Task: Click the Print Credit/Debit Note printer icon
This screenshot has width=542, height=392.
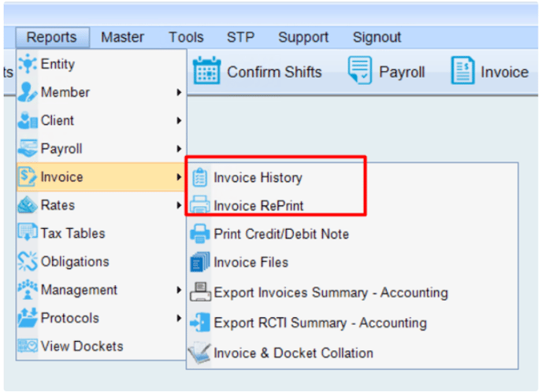Action: [x=199, y=234]
